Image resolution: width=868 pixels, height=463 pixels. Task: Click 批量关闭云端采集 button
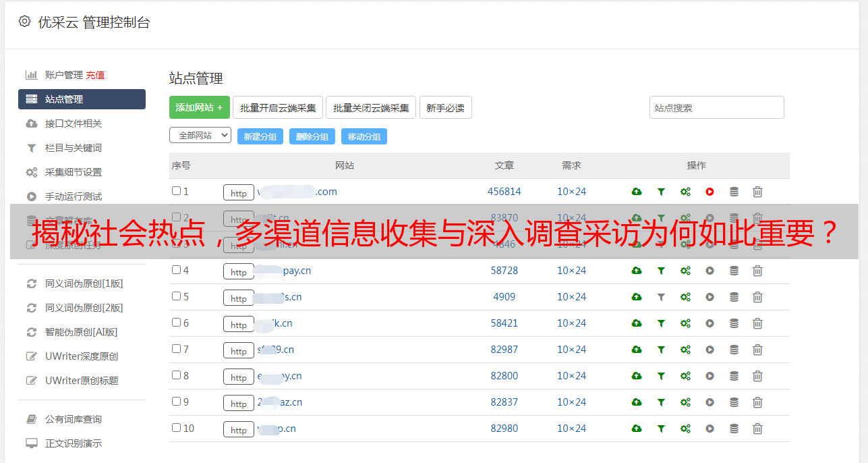(x=371, y=107)
